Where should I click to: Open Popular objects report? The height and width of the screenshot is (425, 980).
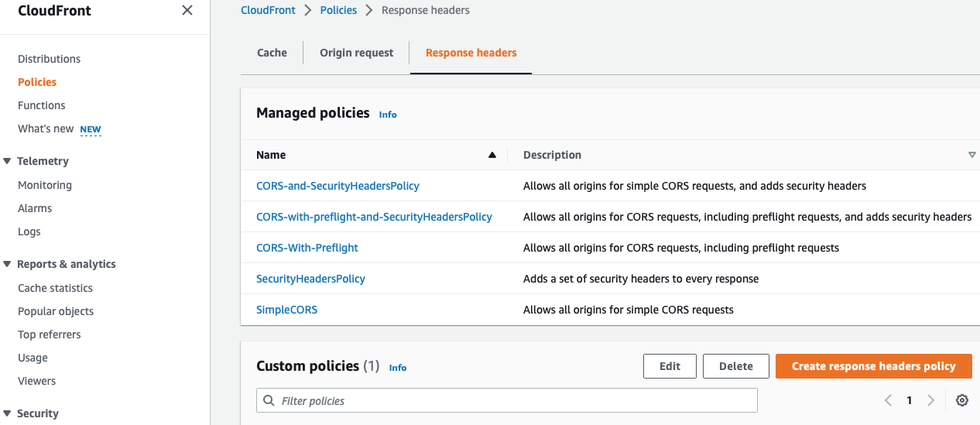[x=56, y=311]
